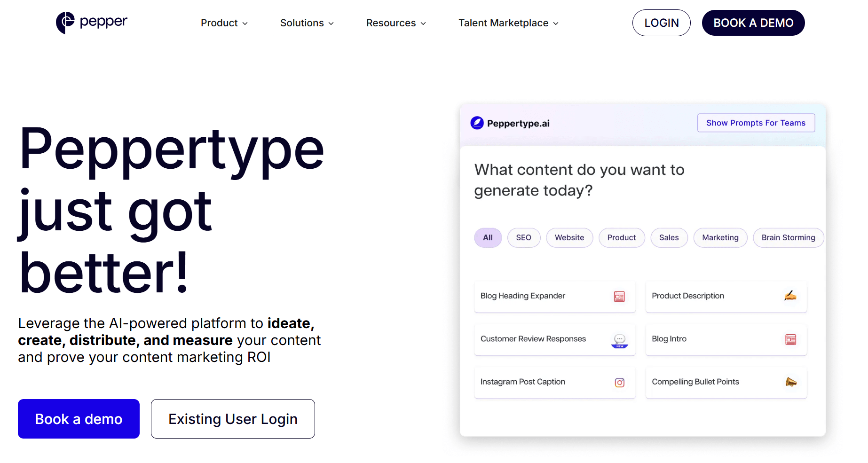Go to the Pepper homepage via wordmark
Image resolution: width=868 pixels, height=463 pixels.
[103, 22]
